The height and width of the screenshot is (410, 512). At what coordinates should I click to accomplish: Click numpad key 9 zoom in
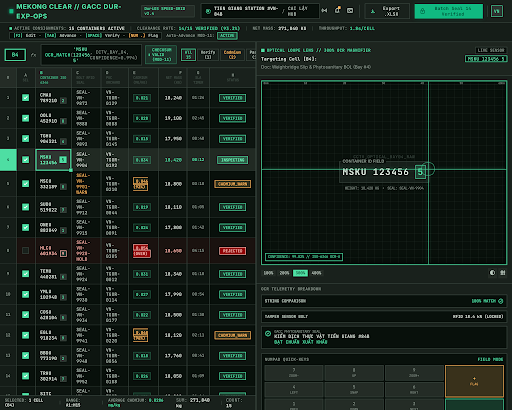414,373
